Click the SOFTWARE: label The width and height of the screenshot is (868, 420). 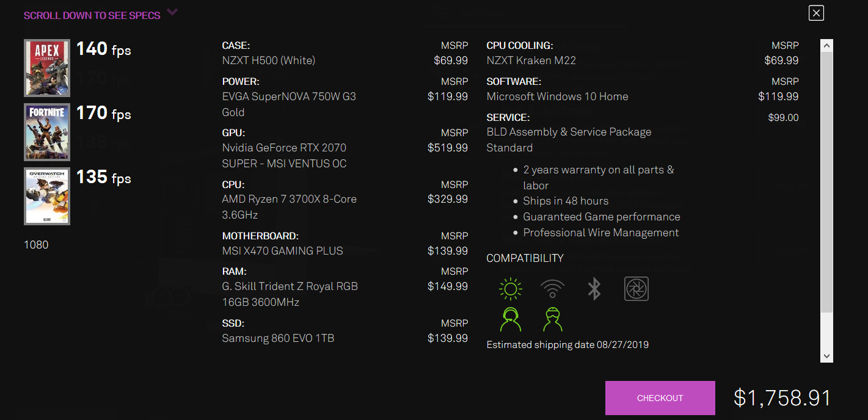pyautogui.click(x=514, y=82)
